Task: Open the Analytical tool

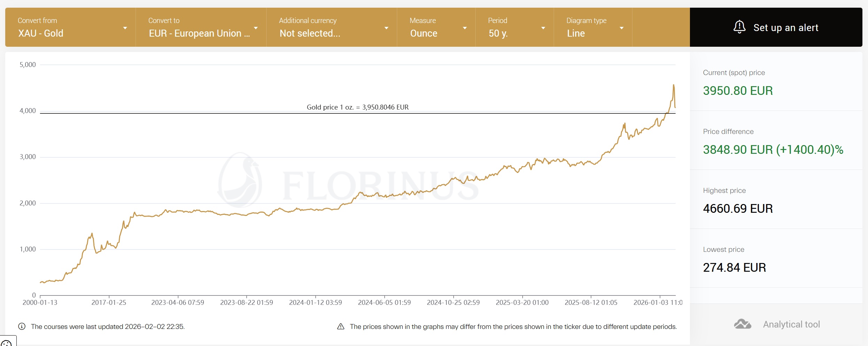Action: (x=776, y=324)
